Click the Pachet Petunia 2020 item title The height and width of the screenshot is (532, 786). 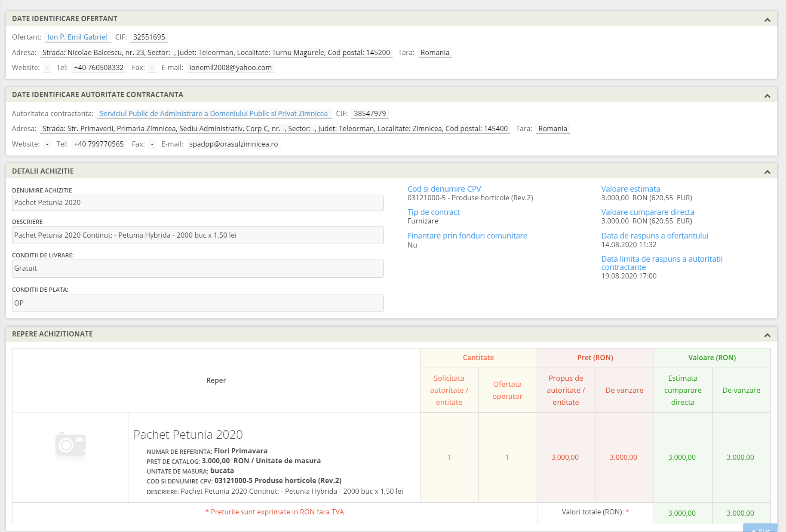pyautogui.click(x=188, y=434)
